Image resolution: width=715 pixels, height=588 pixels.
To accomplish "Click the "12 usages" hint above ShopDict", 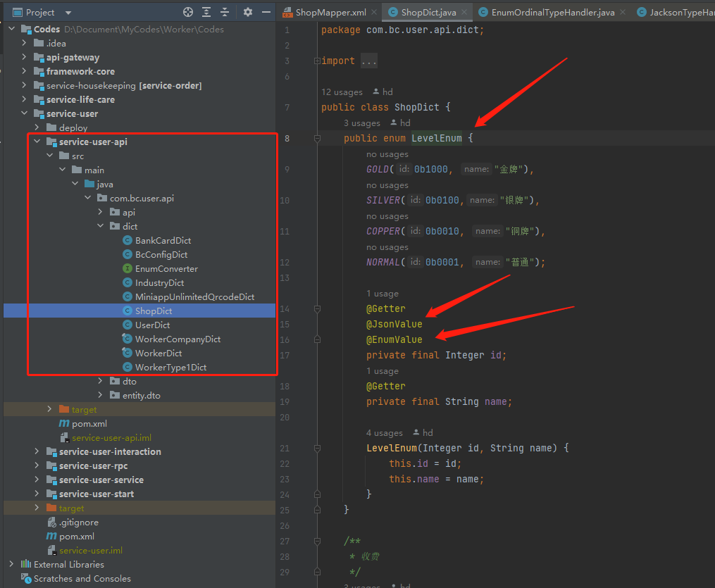I will (342, 92).
